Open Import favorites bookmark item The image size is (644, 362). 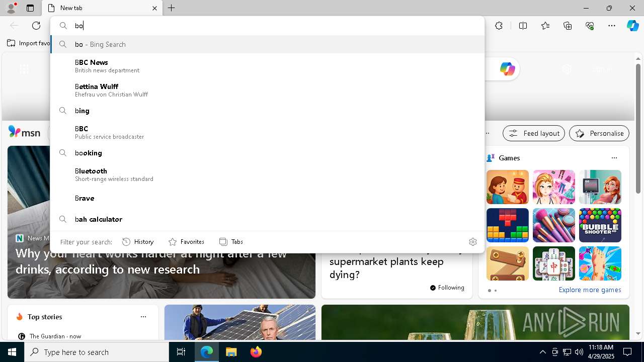click(x=28, y=43)
